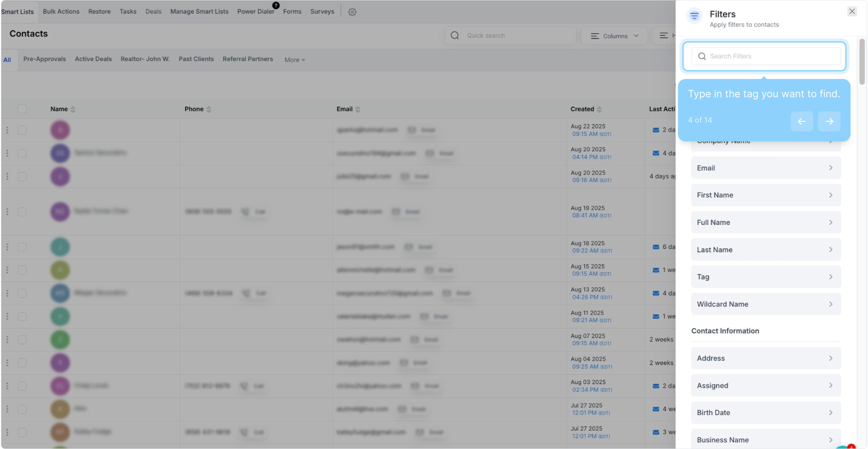This screenshot has height=449, width=868.
Task: Open the Columns dropdown
Action: 614,36
